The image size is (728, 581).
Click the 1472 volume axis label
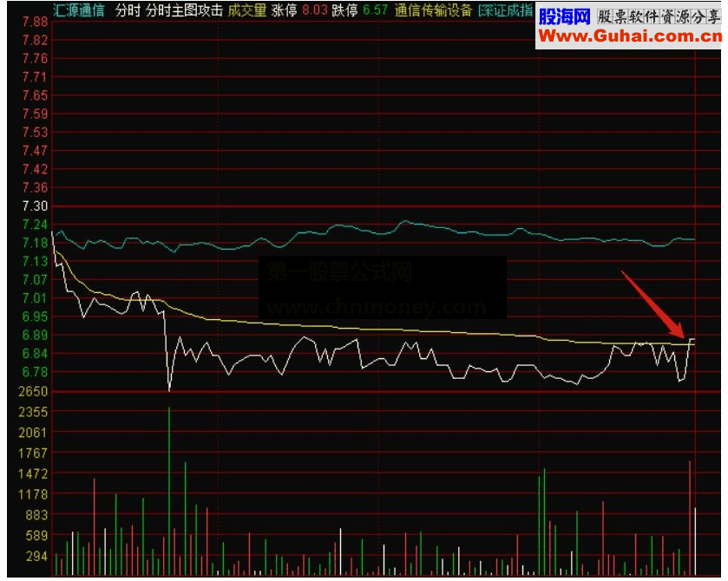click(33, 473)
